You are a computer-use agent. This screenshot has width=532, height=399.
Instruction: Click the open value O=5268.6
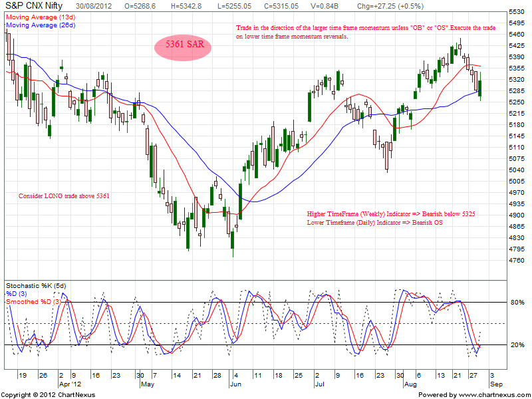coord(140,6)
